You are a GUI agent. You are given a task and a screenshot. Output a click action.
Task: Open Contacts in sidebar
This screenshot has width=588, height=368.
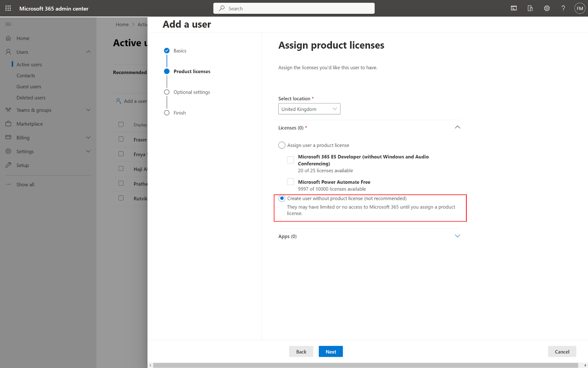26,75
